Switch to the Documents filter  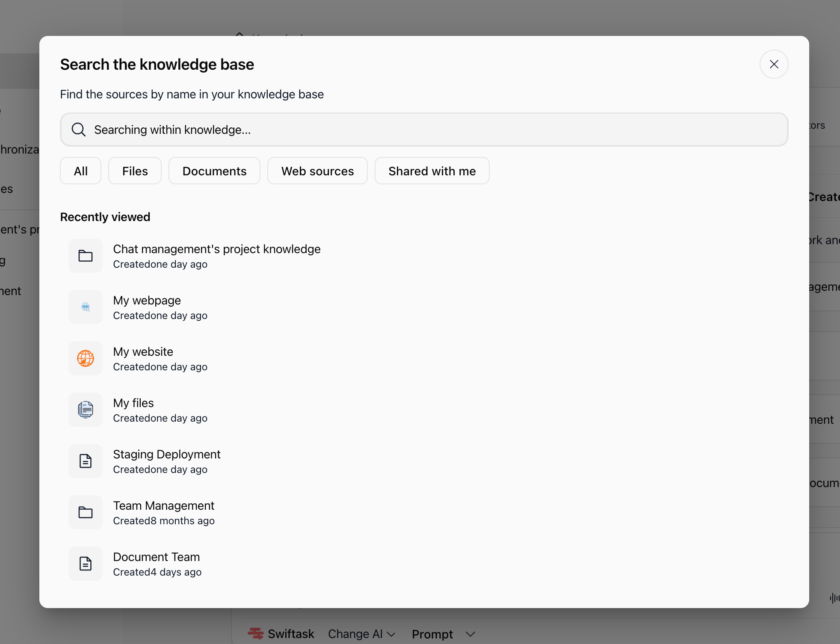(x=214, y=171)
